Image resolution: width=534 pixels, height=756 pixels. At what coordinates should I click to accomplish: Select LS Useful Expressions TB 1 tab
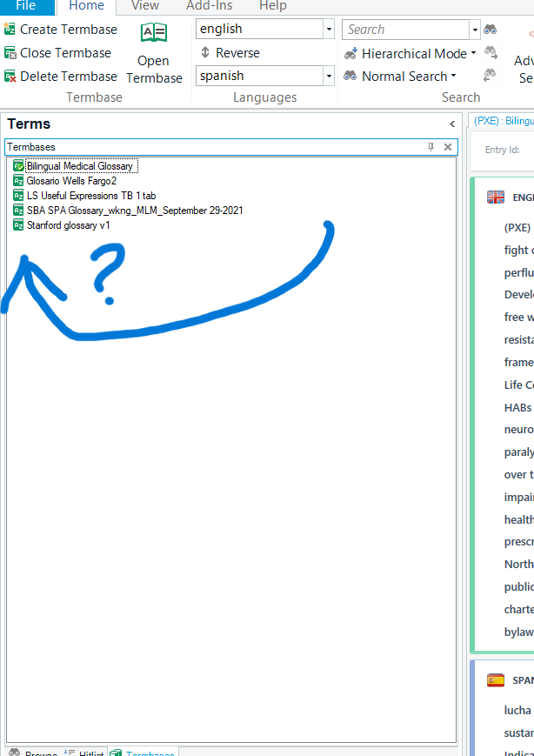point(91,195)
